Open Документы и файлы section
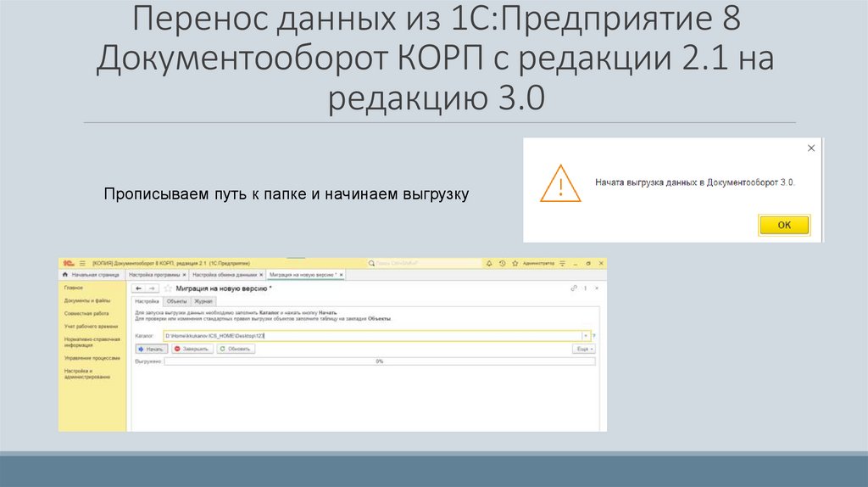 pos(87,300)
